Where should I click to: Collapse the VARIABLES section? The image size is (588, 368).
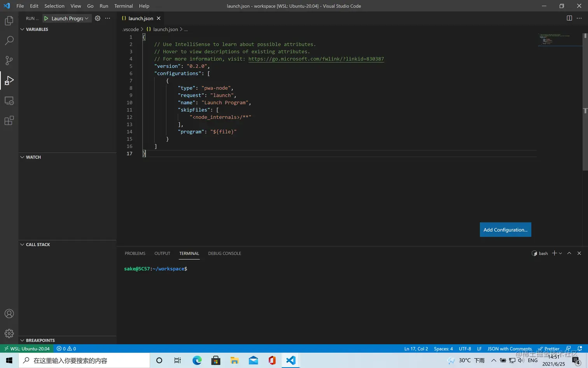(x=37, y=30)
